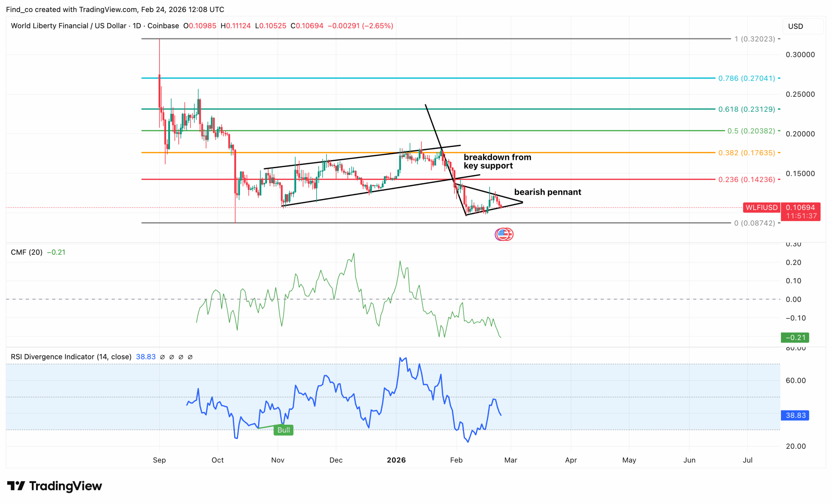Click the high price H0.11124 value
This screenshot has width=832, height=504.
coord(236,26)
